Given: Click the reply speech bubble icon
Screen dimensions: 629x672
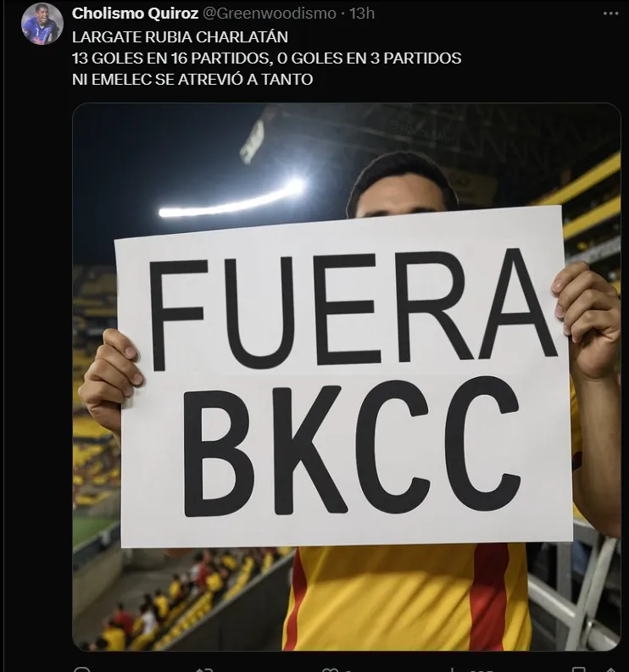Looking at the screenshot, I should coord(82,669).
